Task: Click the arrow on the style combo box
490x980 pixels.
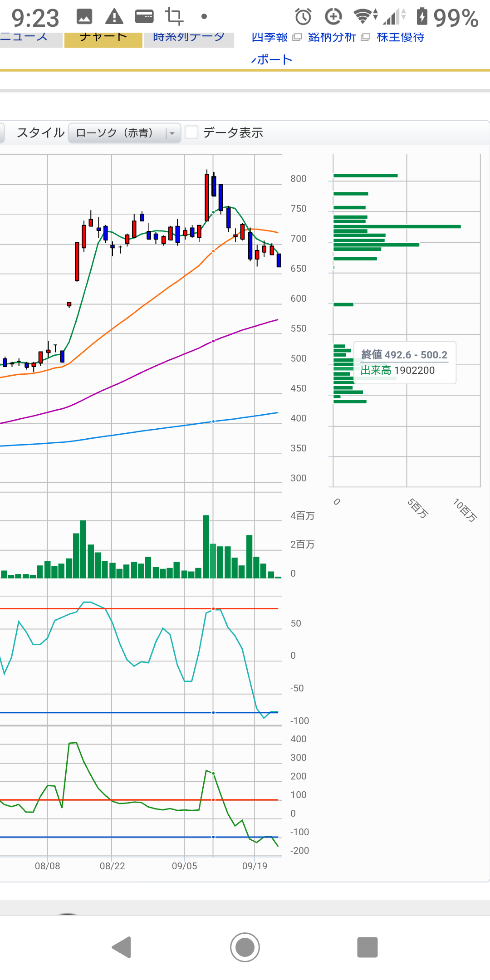Action: coord(172,133)
